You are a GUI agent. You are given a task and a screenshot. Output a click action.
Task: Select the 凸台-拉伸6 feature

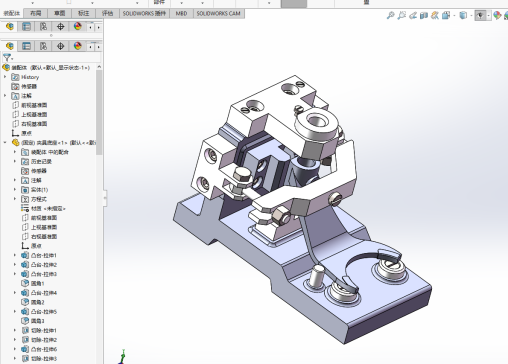point(39,349)
